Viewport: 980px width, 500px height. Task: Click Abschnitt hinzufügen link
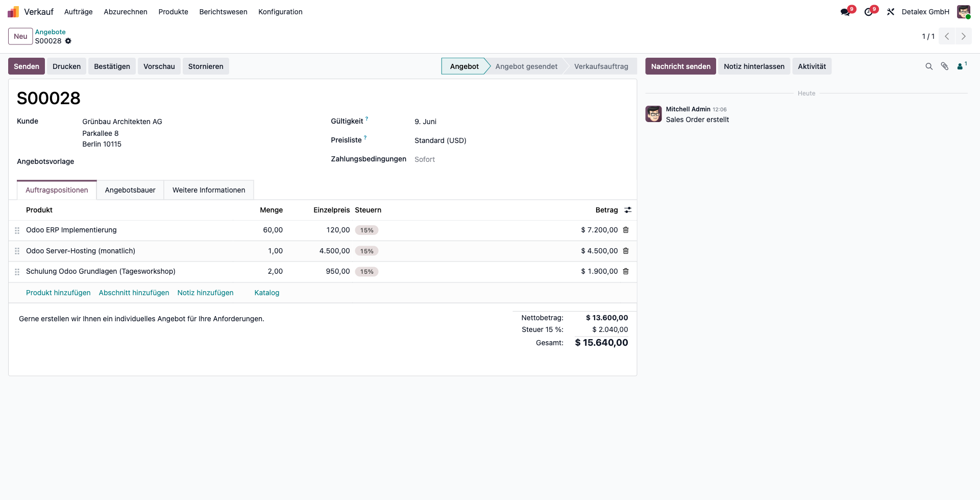(134, 293)
